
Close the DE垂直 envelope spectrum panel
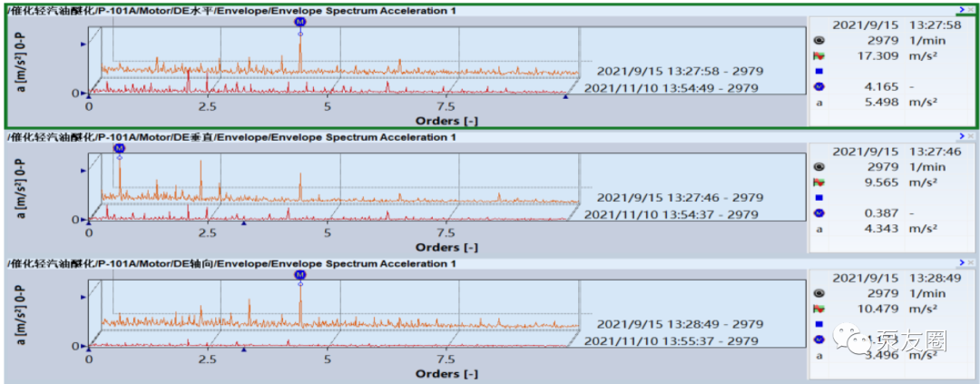(x=971, y=136)
